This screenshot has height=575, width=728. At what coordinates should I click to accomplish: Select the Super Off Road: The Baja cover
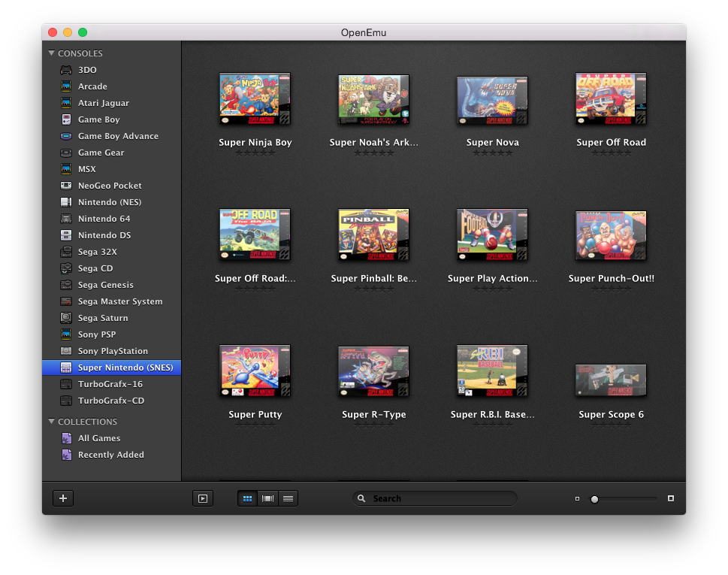pyautogui.click(x=255, y=235)
